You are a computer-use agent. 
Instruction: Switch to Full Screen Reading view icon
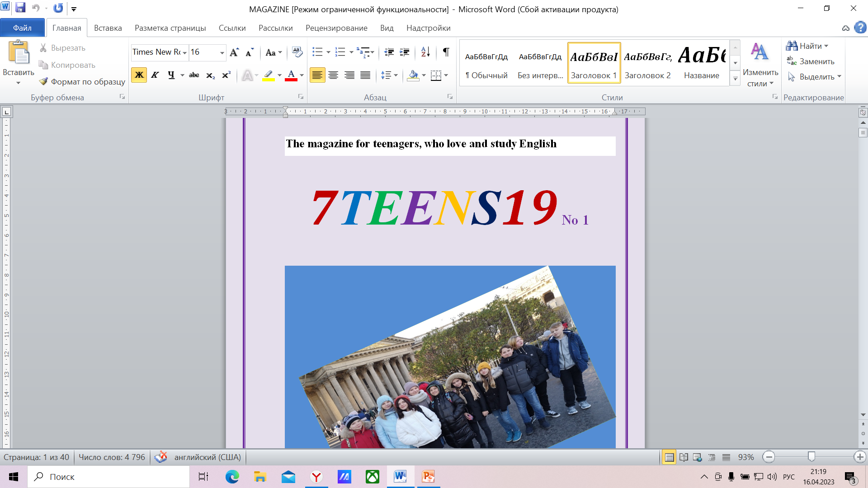tap(684, 457)
